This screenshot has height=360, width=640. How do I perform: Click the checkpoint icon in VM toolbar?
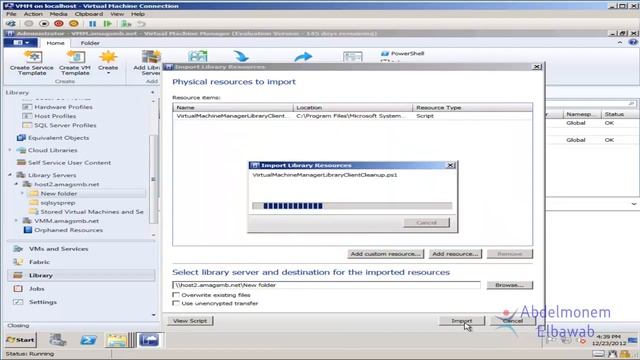126,24
